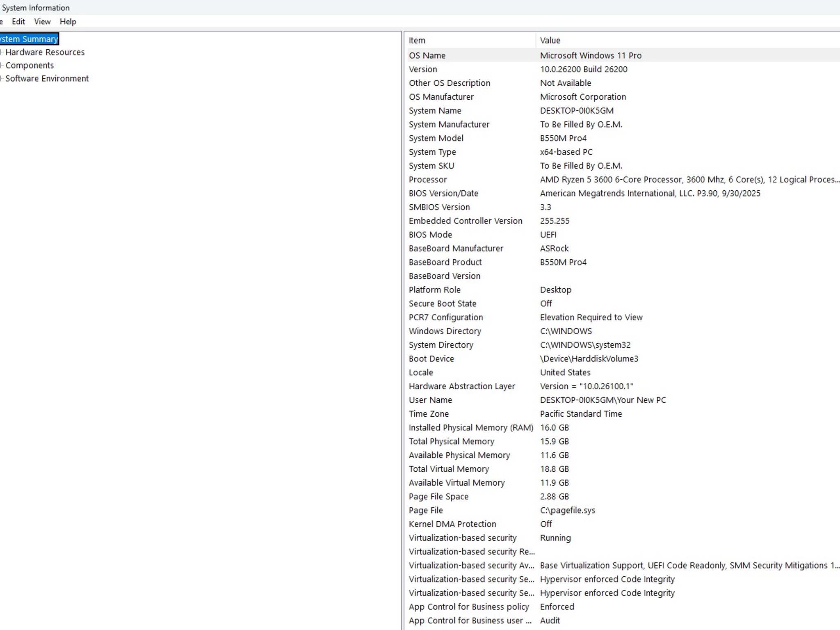Screen dimensions: 840x630
Task: Expand the Software Environment node
Action: click(x=1, y=78)
